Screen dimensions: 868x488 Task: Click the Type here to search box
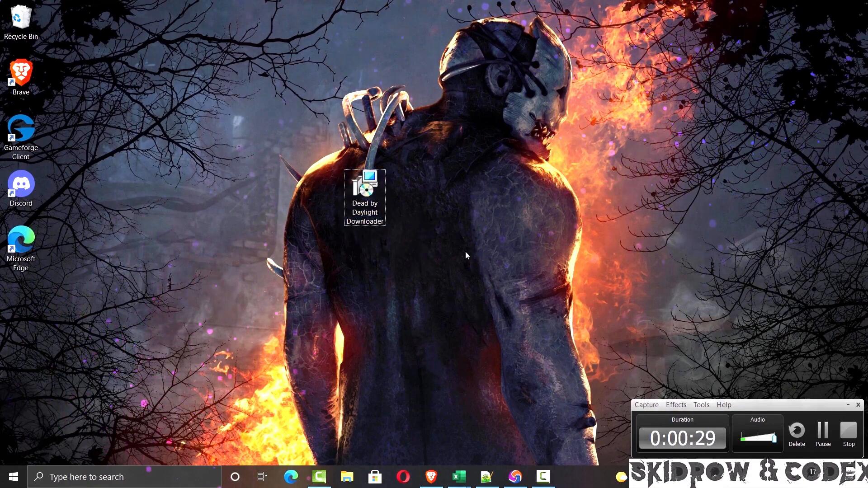tap(124, 477)
